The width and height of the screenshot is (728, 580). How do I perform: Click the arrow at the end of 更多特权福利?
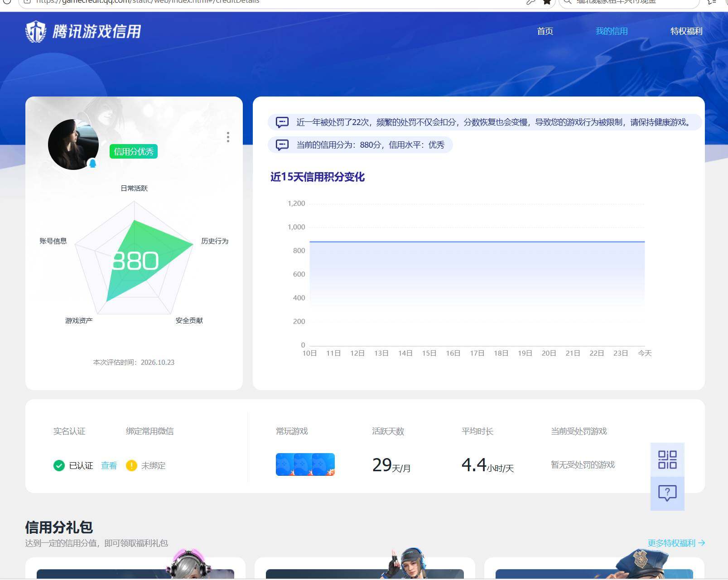coord(702,543)
